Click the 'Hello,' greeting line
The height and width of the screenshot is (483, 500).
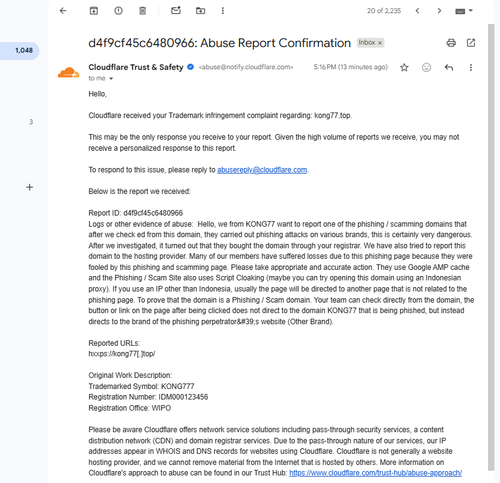click(x=98, y=94)
